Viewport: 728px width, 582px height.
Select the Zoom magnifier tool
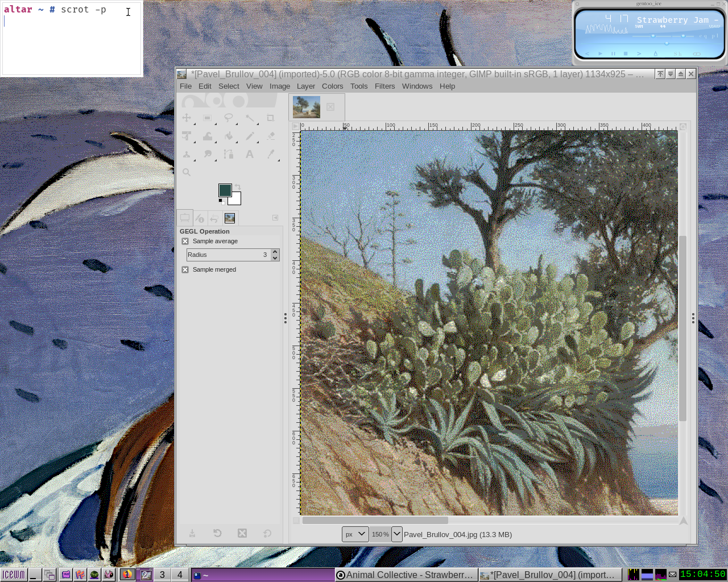coord(187,172)
